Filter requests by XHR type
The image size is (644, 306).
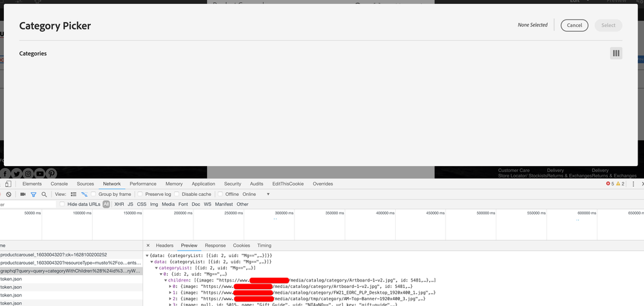pos(119,204)
